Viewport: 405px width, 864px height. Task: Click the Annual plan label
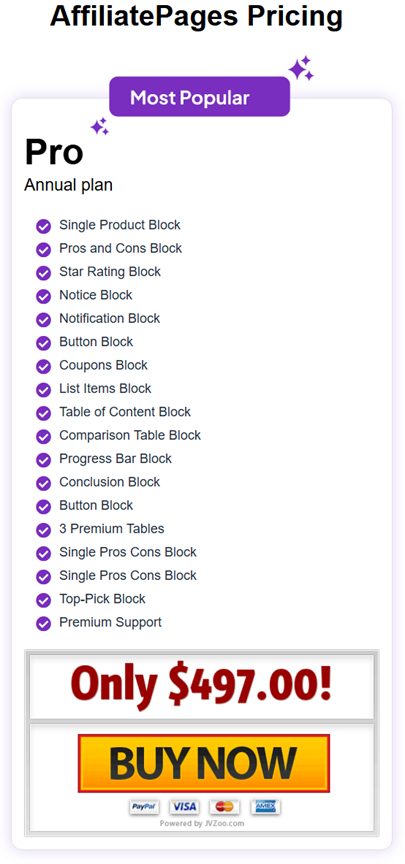(x=68, y=185)
